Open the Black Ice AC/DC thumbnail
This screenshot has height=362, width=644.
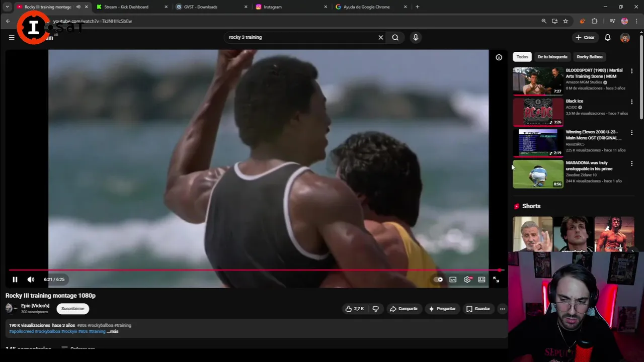[538, 112]
